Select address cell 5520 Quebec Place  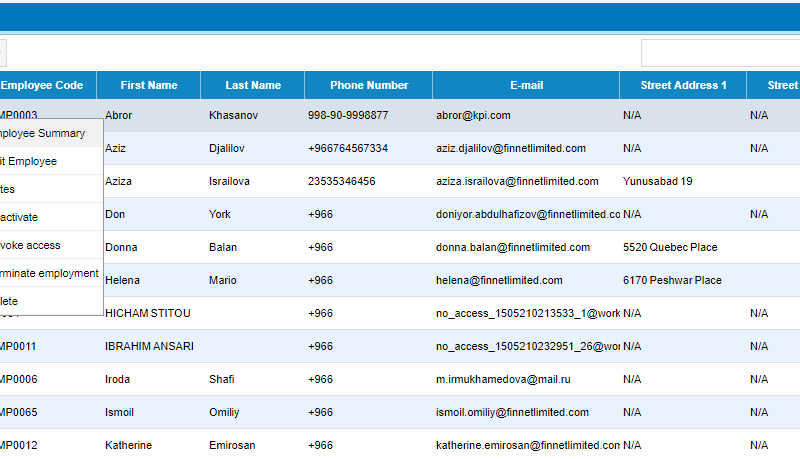tap(670, 247)
